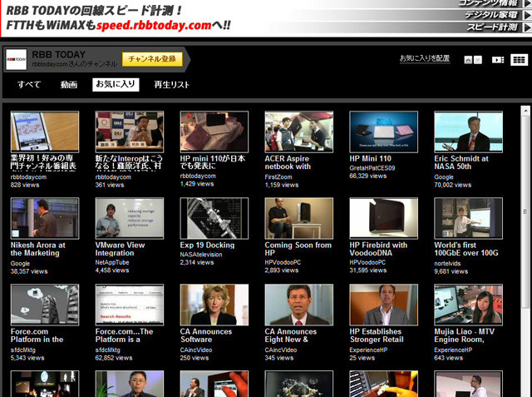Screen dimensions: 532x397
Task: Open the World's first 100GbE thumbnail
Action: (469, 218)
